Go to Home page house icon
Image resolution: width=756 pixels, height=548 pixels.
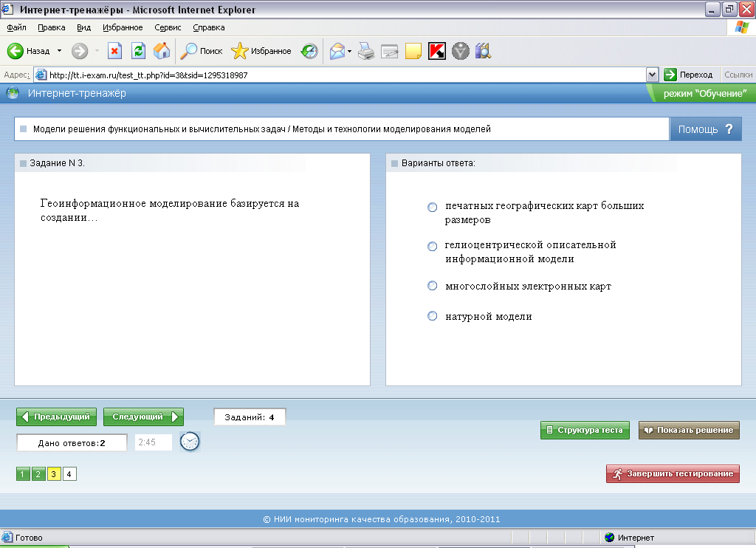162,51
